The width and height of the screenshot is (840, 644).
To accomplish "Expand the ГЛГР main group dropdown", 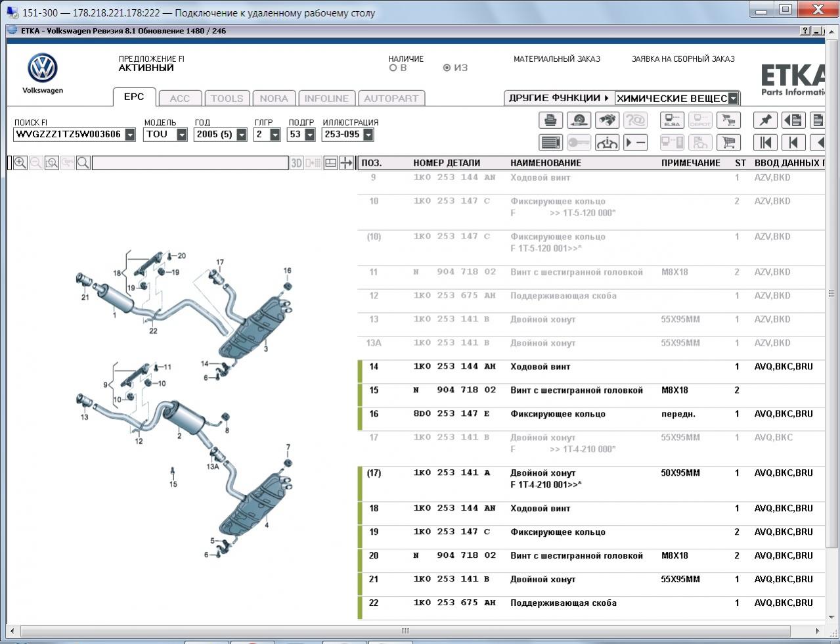I will pyautogui.click(x=275, y=135).
